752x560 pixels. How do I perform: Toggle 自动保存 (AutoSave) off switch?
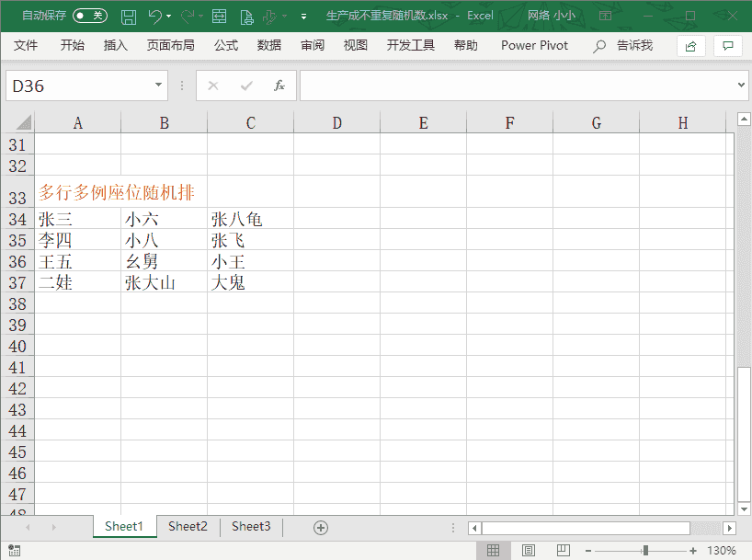(89, 15)
